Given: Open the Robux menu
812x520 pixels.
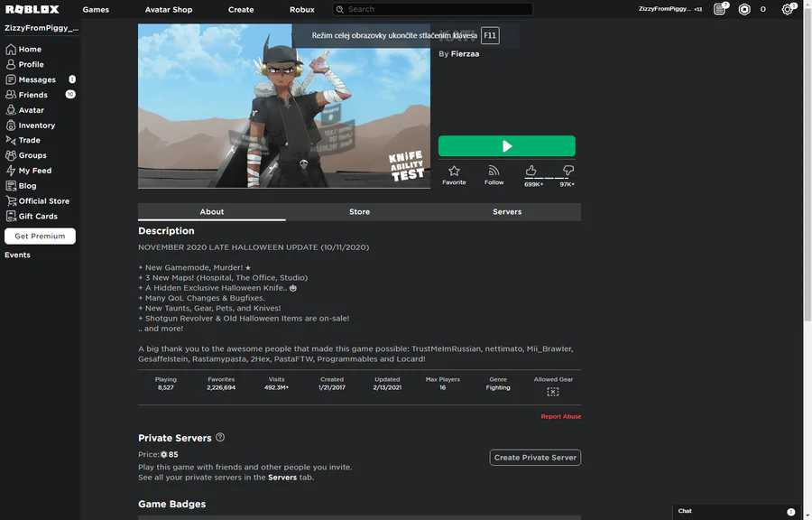Looking at the screenshot, I should (x=302, y=9).
